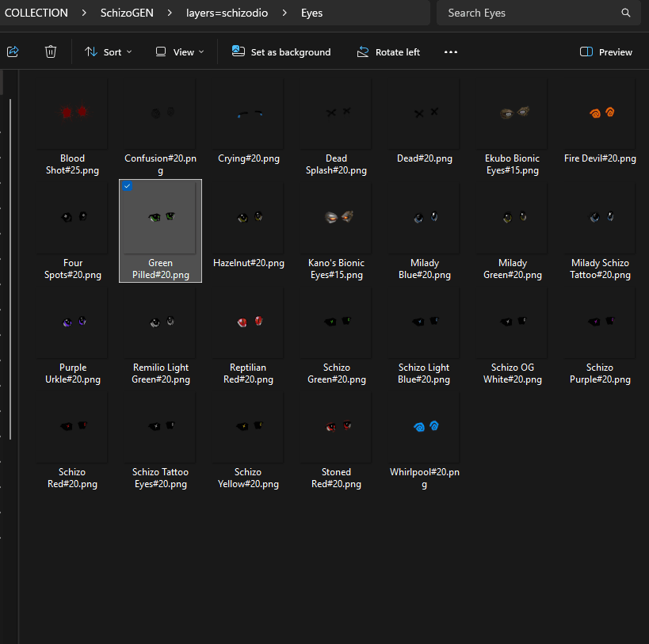Select Schizo Light Blue#20.png file

click(x=424, y=335)
